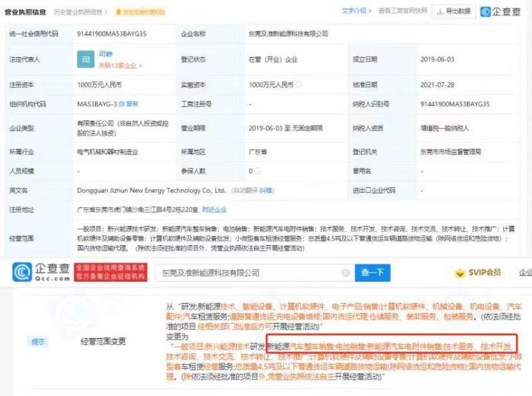
Task: Click the 企查查 Qcc.com logo beside the search bar
Action: tap(41, 272)
